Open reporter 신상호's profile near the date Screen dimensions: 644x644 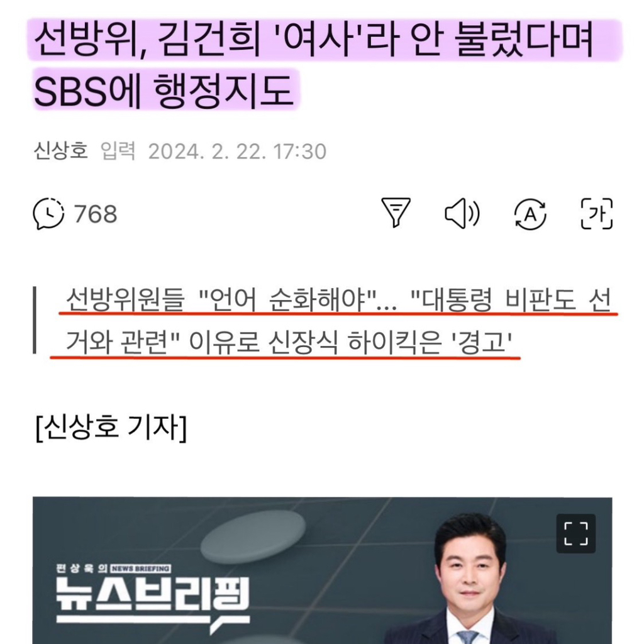(60, 151)
